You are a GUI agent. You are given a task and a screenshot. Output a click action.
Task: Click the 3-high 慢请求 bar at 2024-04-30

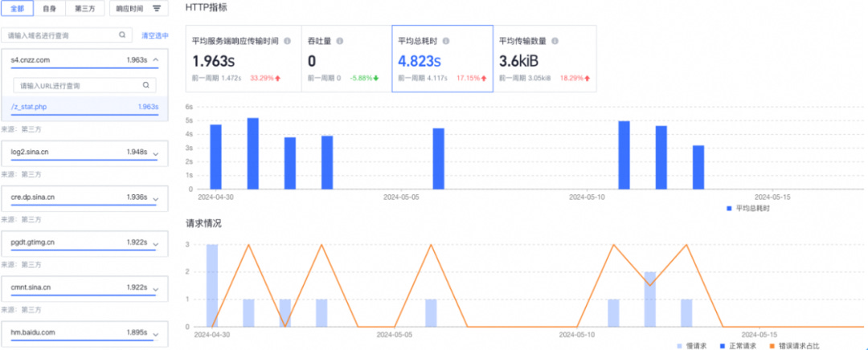click(x=212, y=285)
